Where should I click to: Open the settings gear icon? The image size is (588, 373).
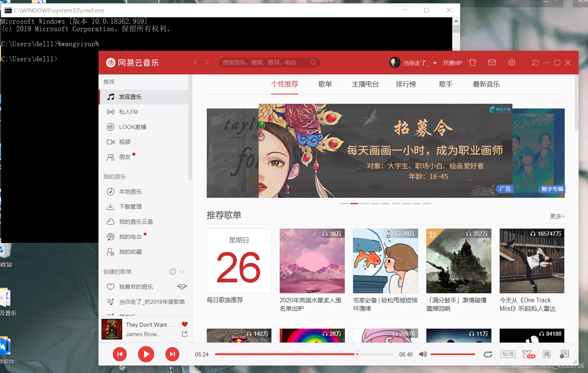click(x=512, y=63)
